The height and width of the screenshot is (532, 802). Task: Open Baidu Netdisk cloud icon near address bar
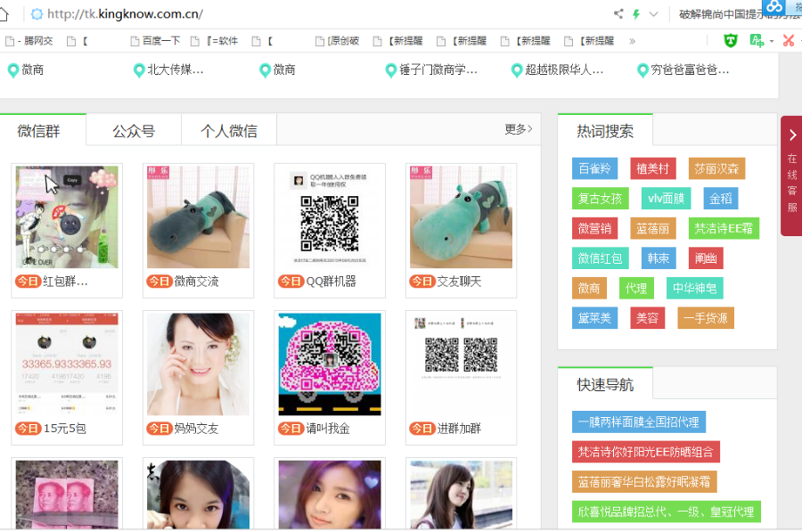click(x=776, y=8)
